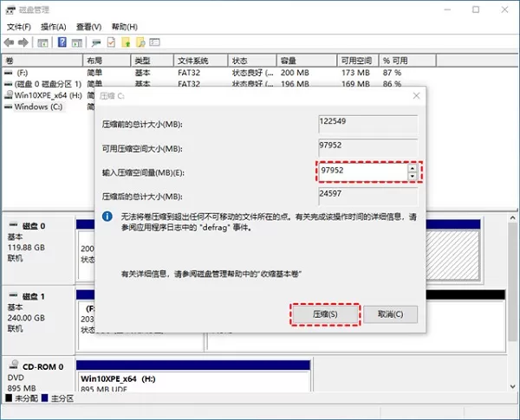
Task: Decrease shrink amount with down spinner arrow
Action: pyautogui.click(x=412, y=176)
